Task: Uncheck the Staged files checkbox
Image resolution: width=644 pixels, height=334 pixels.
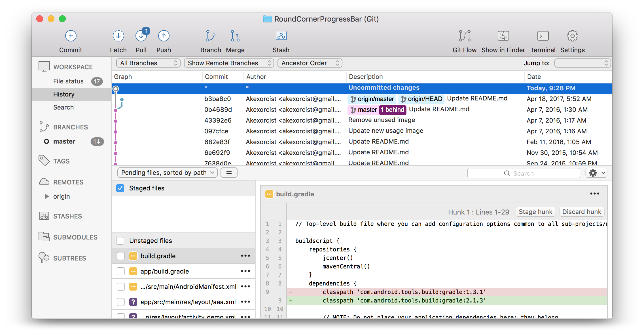Action: (120, 188)
